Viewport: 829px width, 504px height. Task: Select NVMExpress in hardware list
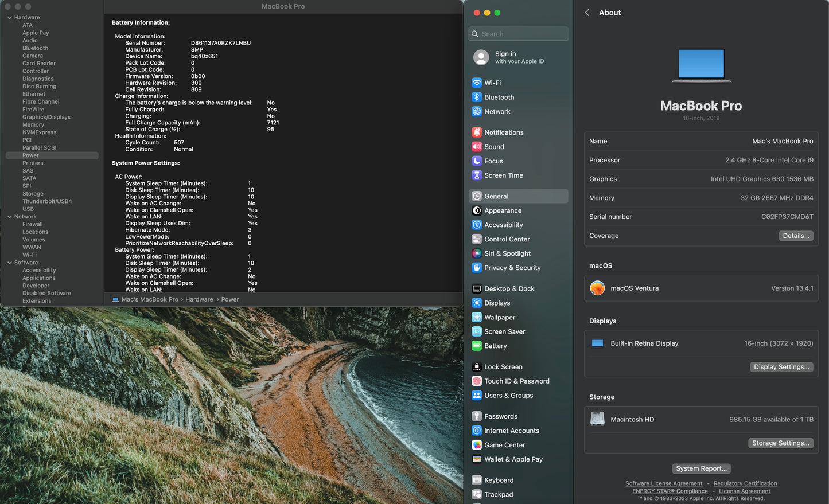[40, 132]
